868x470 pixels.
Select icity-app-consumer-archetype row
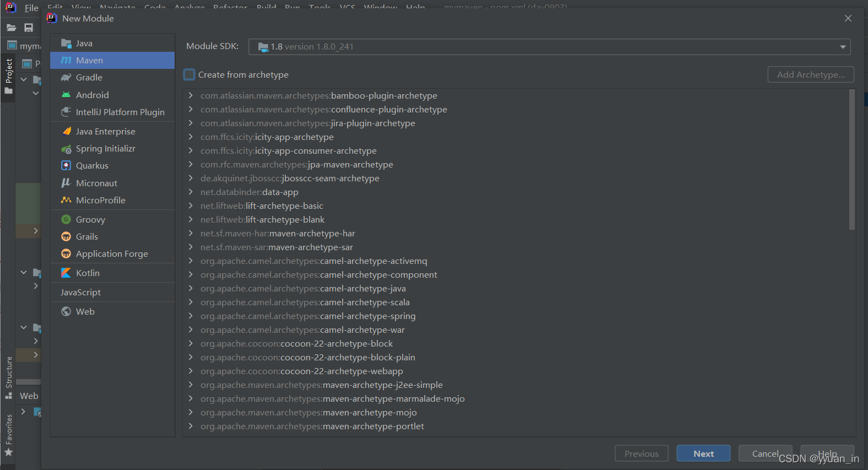(x=517, y=150)
